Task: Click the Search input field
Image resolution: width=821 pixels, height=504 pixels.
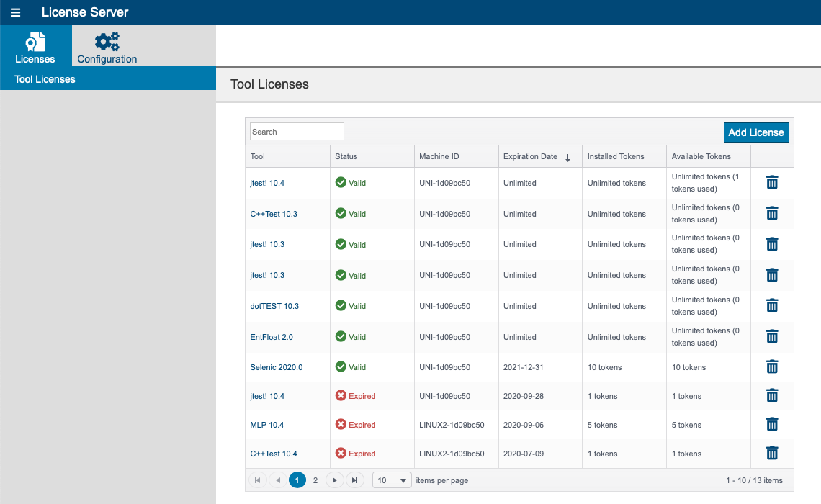Action: (x=297, y=131)
